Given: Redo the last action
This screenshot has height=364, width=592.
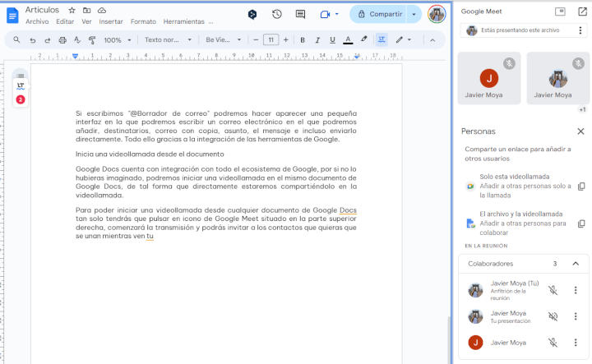Looking at the screenshot, I should [47, 40].
